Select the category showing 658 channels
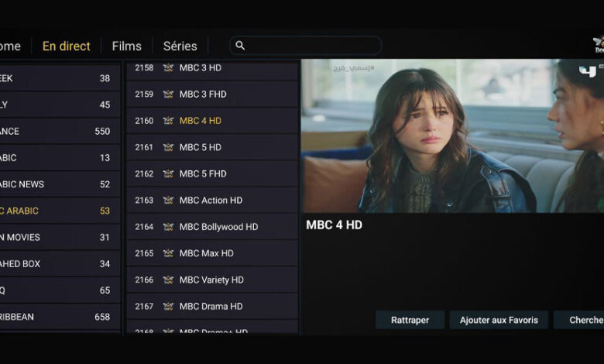This screenshot has width=604, height=364. (60, 317)
